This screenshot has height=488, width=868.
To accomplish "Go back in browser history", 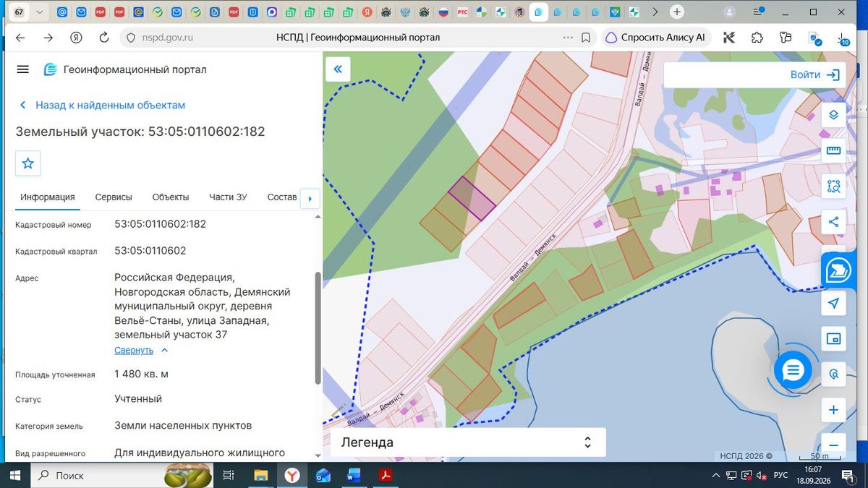I will (x=20, y=38).
